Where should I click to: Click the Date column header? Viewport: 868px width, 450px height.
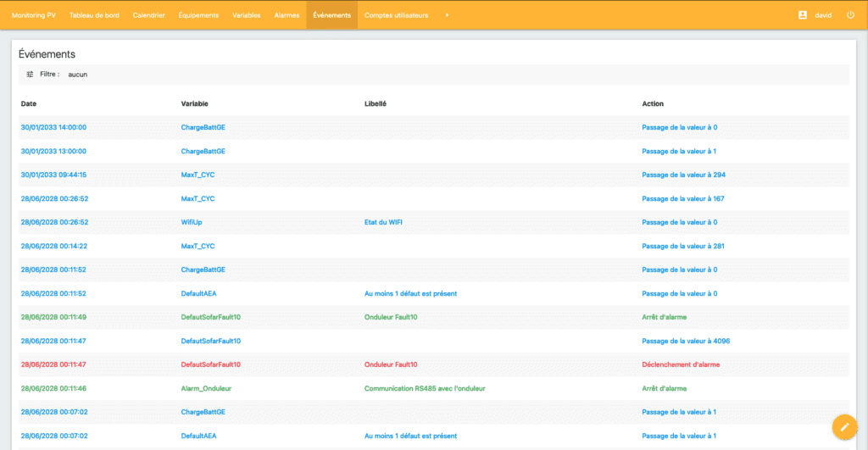pyautogui.click(x=29, y=103)
